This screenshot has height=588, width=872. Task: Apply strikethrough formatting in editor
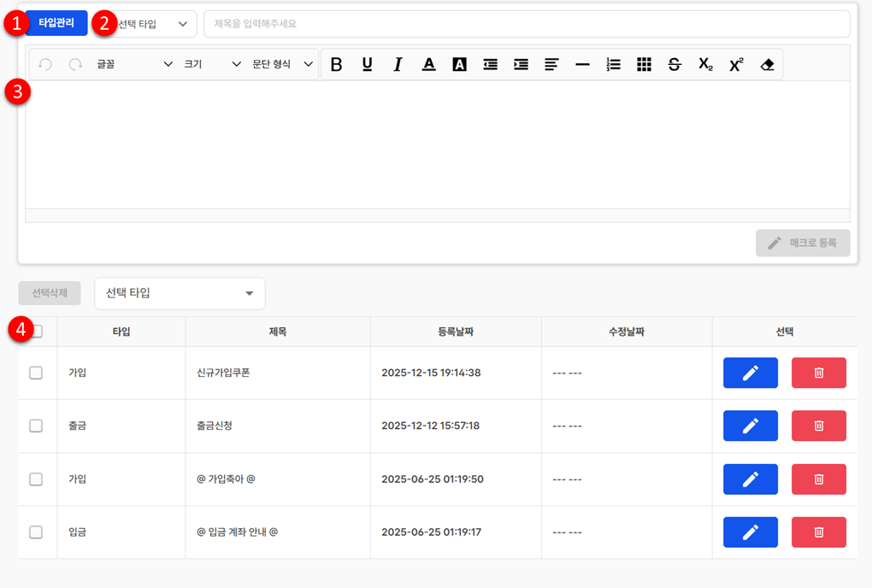click(x=675, y=65)
